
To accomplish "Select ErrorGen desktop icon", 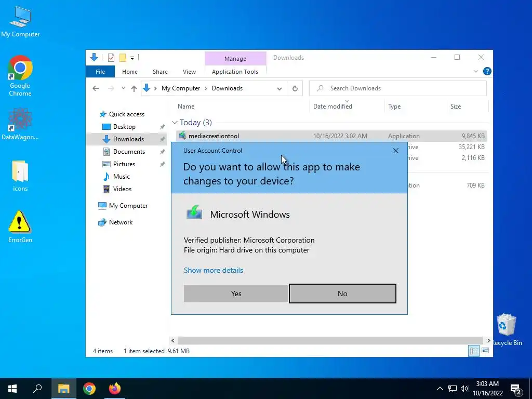I will point(20,227).
